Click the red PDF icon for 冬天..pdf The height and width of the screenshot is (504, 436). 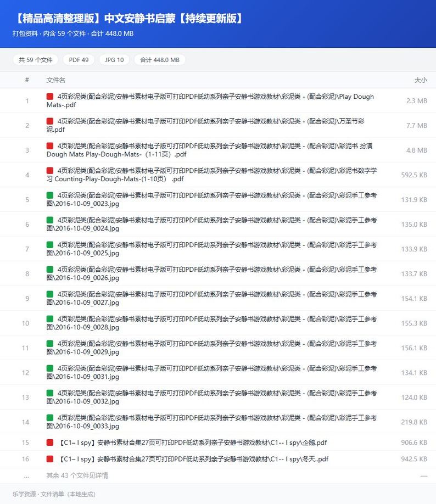[50, 459]
